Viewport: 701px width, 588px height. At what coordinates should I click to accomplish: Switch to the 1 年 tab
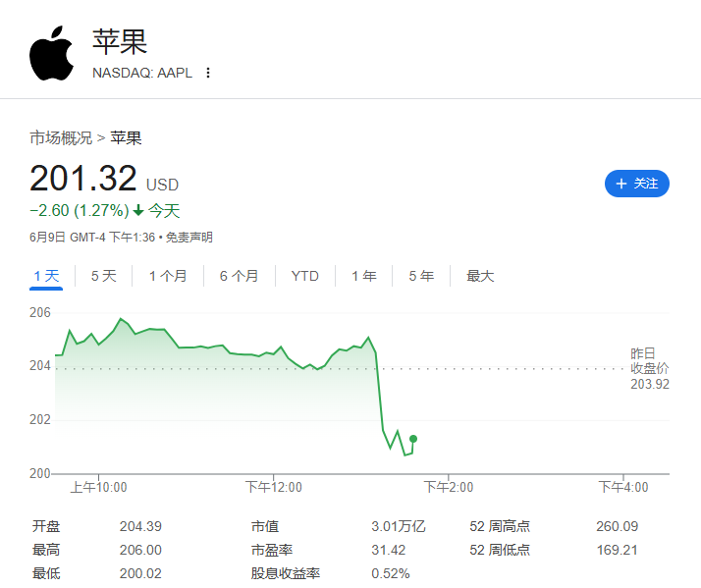[x=363, y=276]
